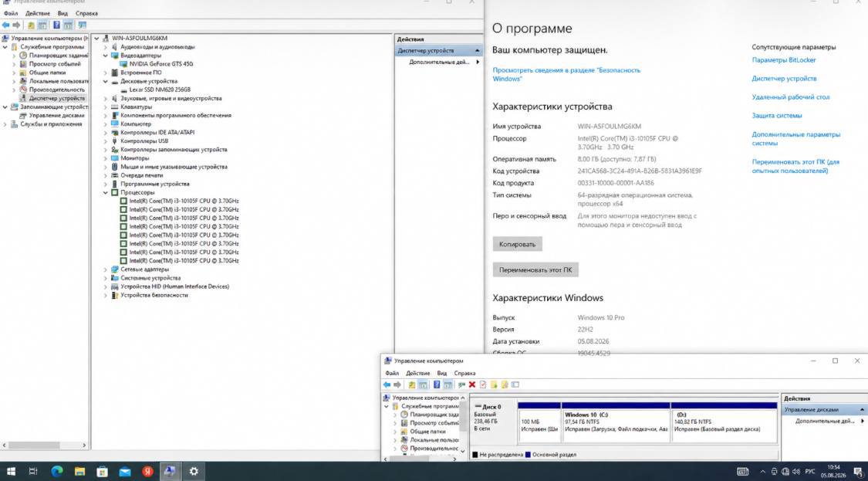The image size is (868, 481).
Task: Click Help icon in Device Manager window toolbar
Action: [x=56, y=25]
